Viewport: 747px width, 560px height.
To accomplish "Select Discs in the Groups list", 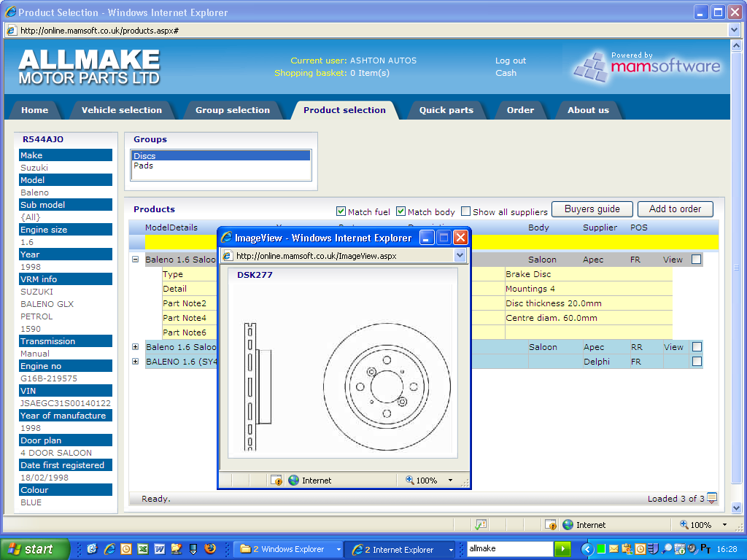I will point(220,156).
